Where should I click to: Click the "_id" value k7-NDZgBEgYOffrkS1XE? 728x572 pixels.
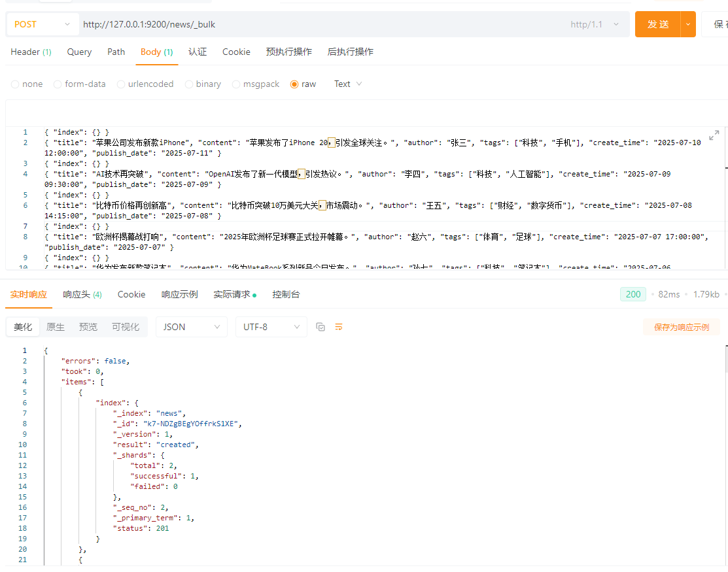(190, 424)
